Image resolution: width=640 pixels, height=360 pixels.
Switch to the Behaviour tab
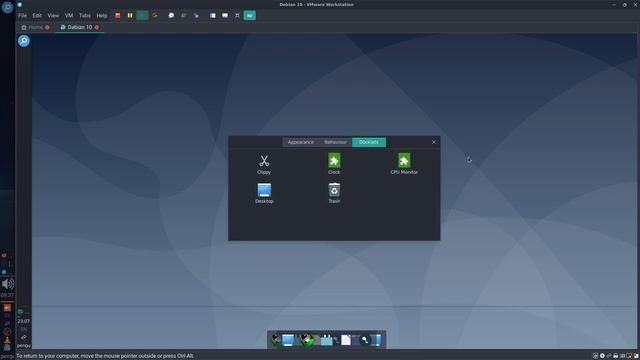point(335,142)
